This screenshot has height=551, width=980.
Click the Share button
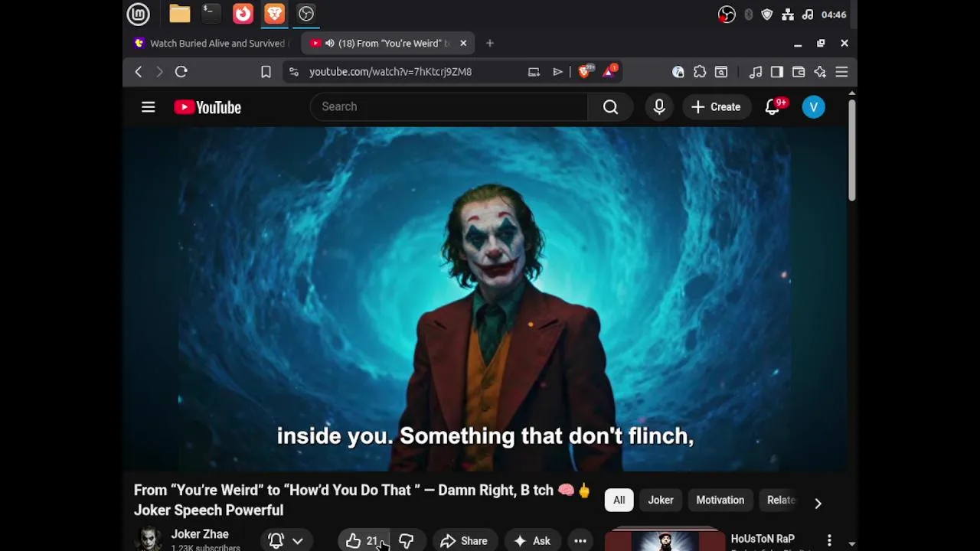point(464,541)
